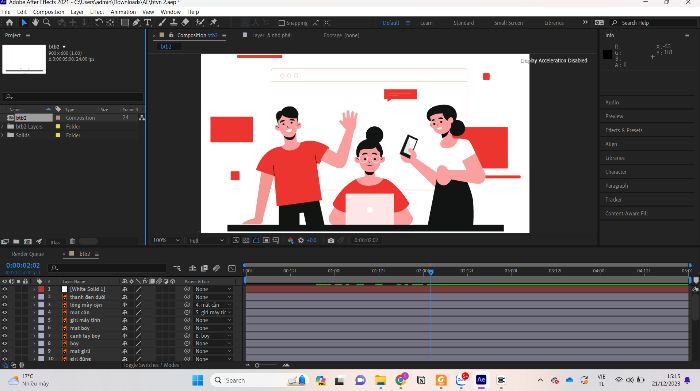Open the graph editor icon in timeline

point(232,268)
